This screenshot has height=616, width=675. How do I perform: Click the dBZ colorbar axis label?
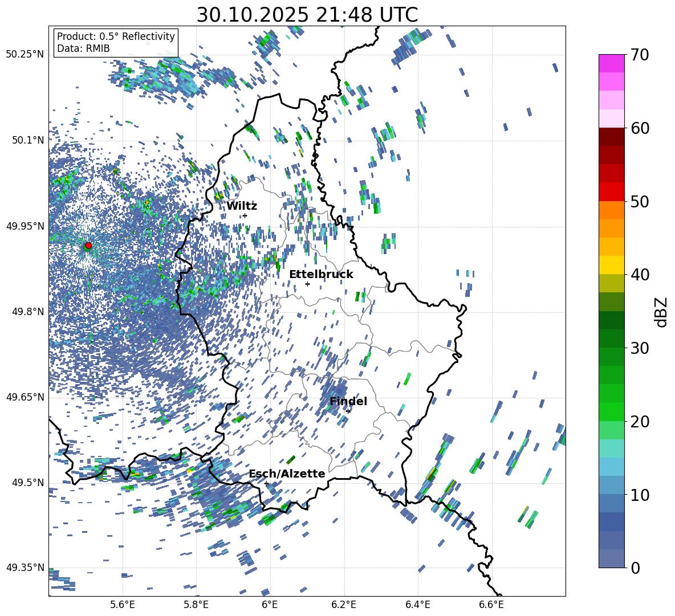pos(662,312)
